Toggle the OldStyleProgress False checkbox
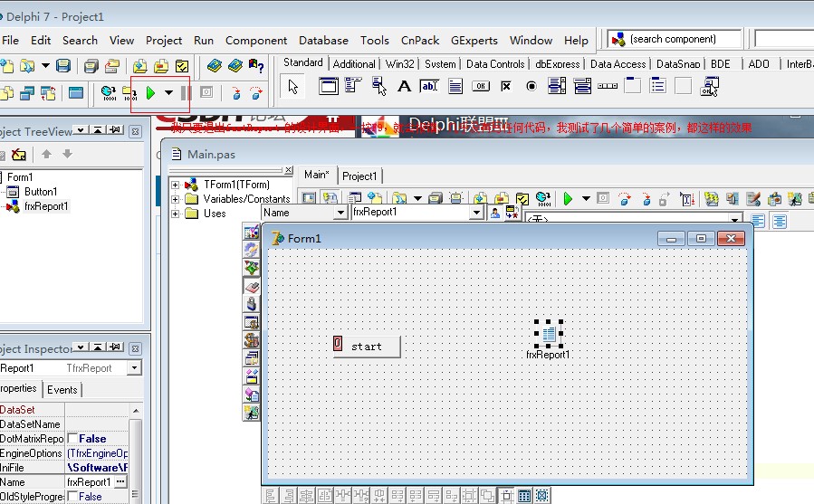Image resolution: width=814 pixels, height=504 pixels. [72, 497]
